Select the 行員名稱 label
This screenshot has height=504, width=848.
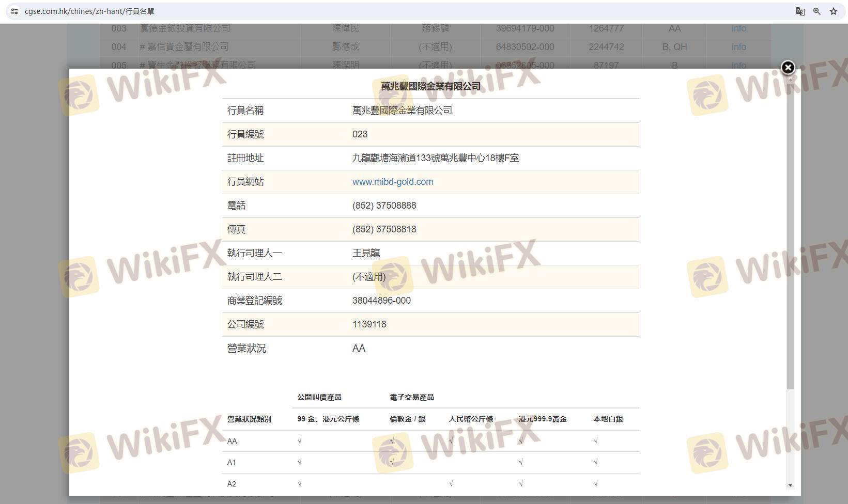pos(245,111)
